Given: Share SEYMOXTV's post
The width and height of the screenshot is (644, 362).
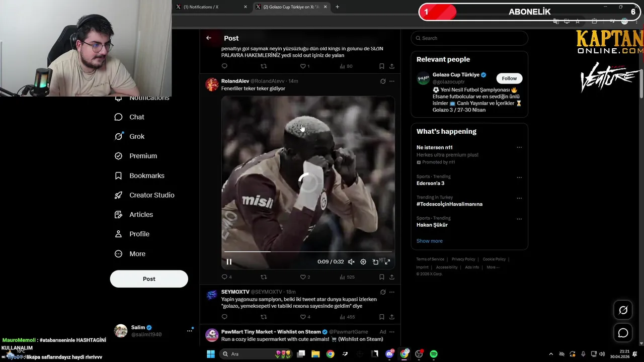Looking at the screenshot, I should pyautogui.click(x=392, y=317).
